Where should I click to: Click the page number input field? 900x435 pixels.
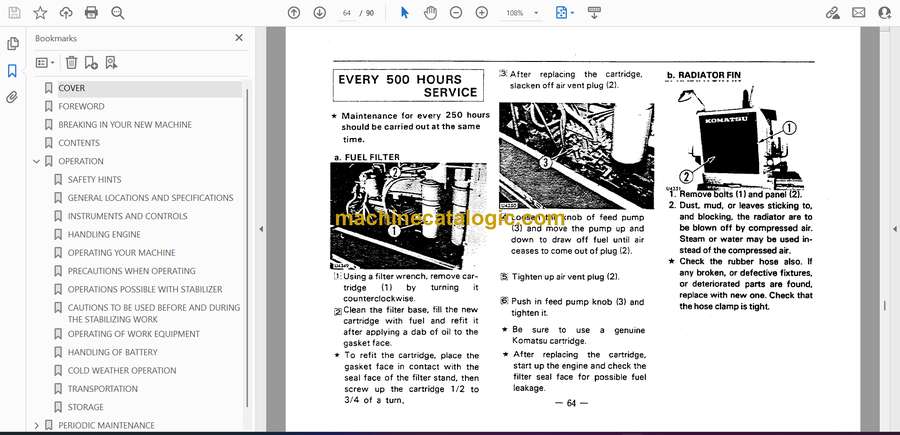[348, 13]
